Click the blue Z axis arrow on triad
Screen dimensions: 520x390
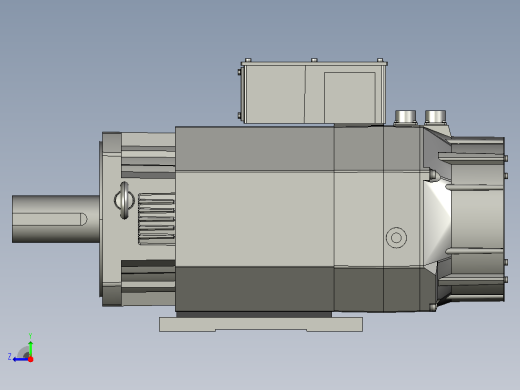20,359
